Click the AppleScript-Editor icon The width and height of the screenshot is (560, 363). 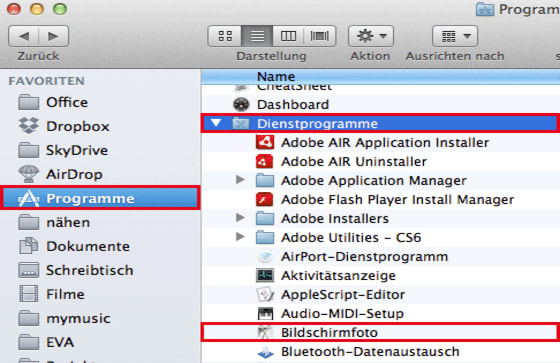[x=265, y=294]
